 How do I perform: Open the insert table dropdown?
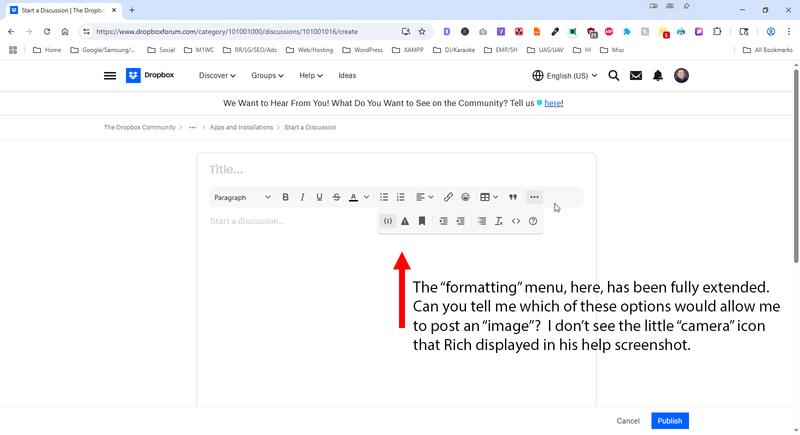(488, 197)
